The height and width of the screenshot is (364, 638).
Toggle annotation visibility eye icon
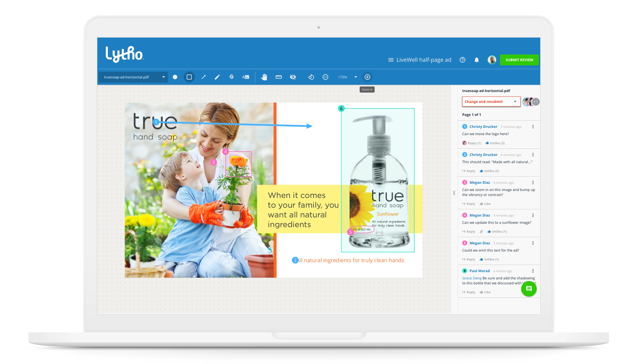point(293,77)
